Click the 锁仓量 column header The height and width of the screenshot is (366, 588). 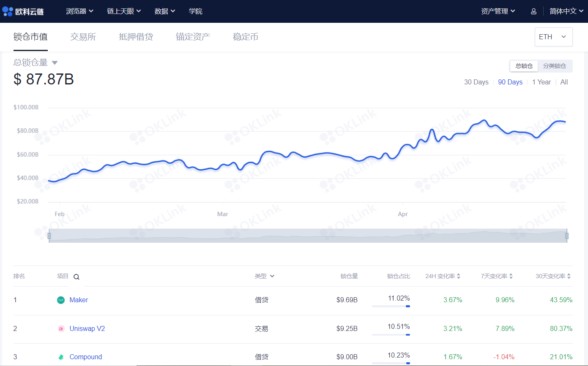point(349,276)
